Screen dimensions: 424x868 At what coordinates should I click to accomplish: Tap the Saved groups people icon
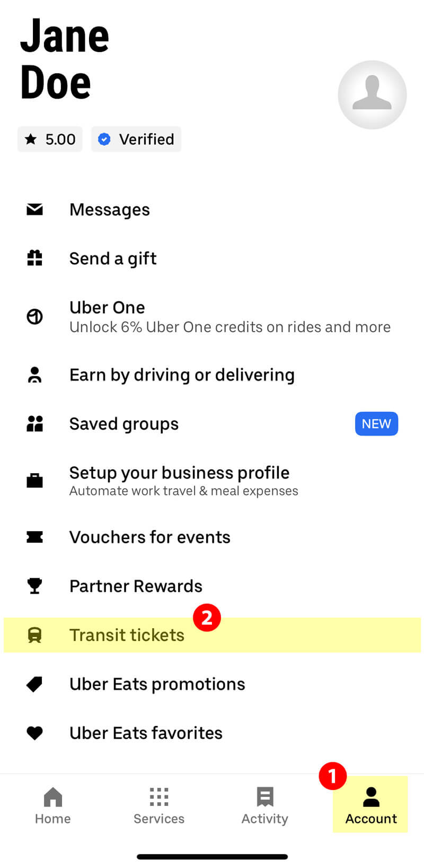point(35,424)
